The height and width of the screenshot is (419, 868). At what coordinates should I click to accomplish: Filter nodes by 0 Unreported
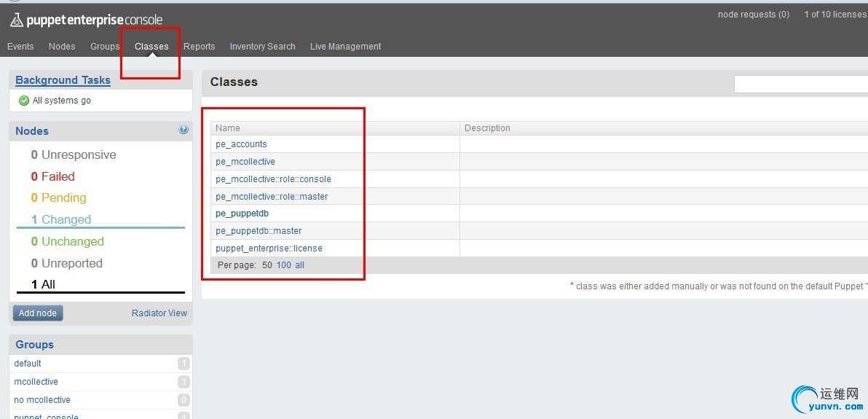[67, 263]
